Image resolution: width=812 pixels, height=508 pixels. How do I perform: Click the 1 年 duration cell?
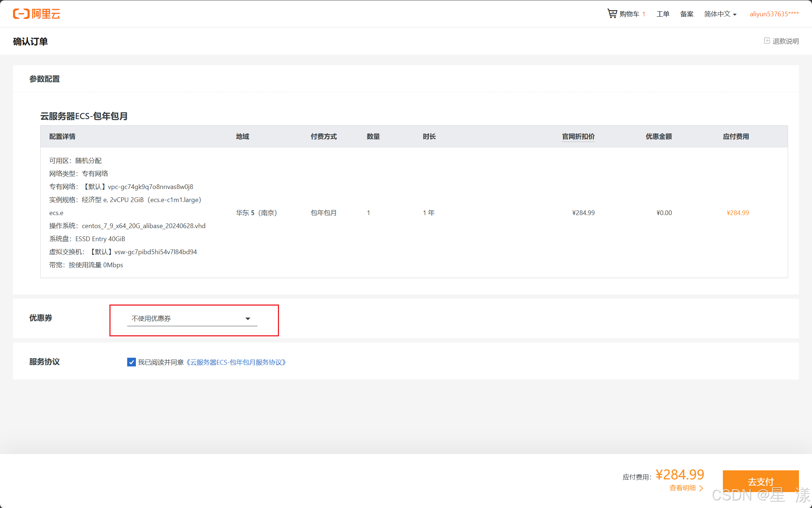429,213
